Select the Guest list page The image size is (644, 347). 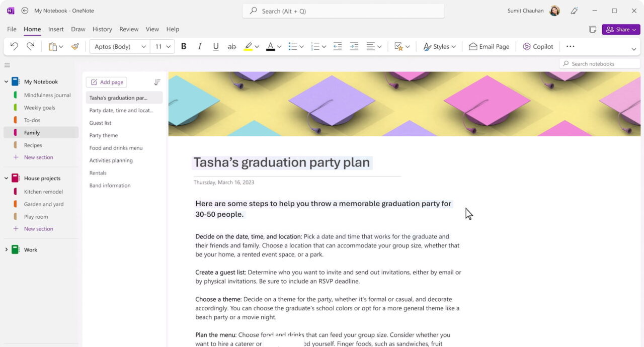coord(100,122)
